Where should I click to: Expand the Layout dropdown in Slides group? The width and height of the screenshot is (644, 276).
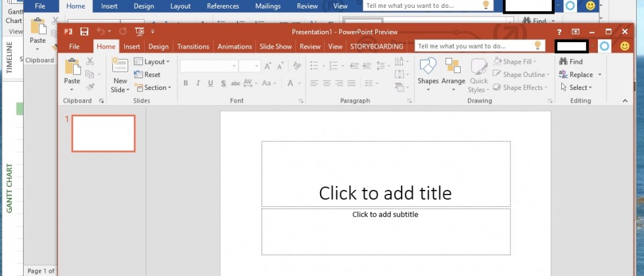pyautogui.click(x=152, y=62)
